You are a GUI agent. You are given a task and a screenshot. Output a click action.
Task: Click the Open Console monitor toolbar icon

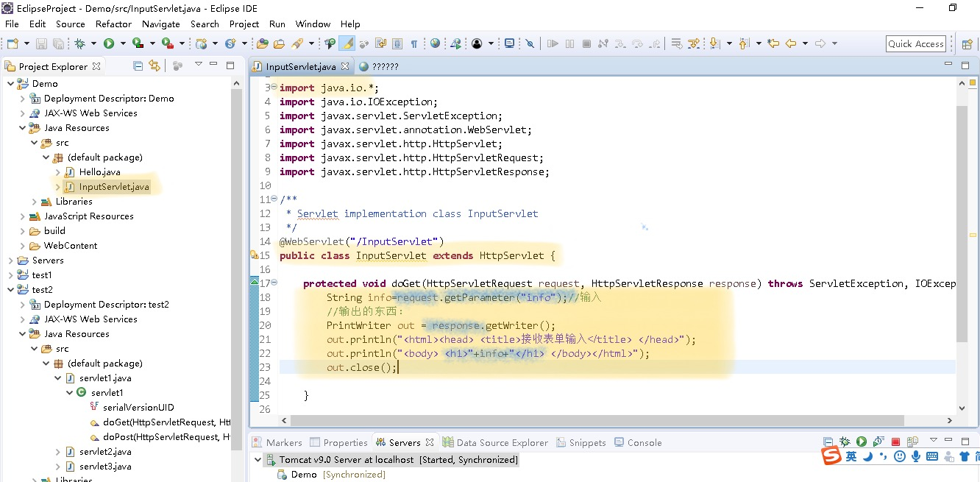tap(509, 43)
